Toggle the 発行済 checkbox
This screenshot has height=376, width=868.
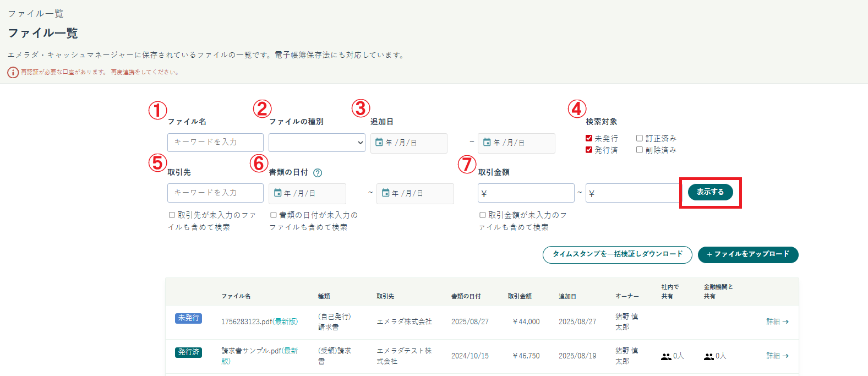pyautogui.click(x=589, y=150)
